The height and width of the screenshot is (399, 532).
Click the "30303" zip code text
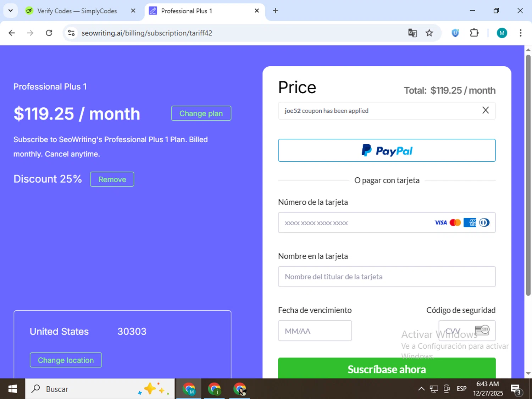[132, 331]
